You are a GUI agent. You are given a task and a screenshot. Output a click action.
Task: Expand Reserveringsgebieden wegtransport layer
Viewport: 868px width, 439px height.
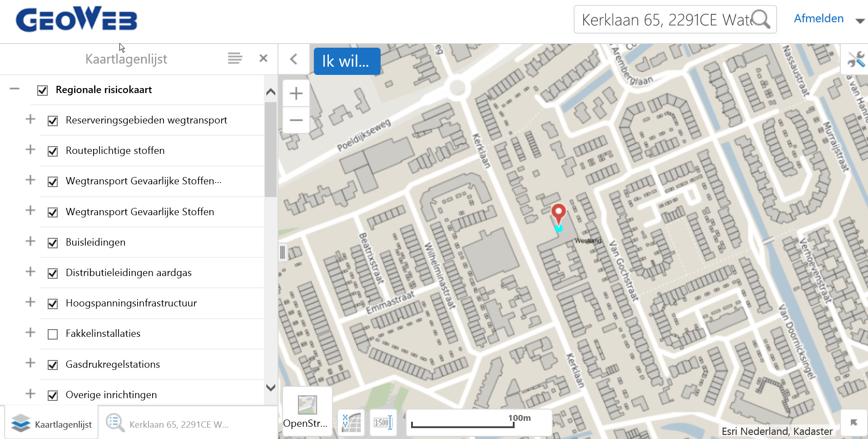(x=30, y=119)
